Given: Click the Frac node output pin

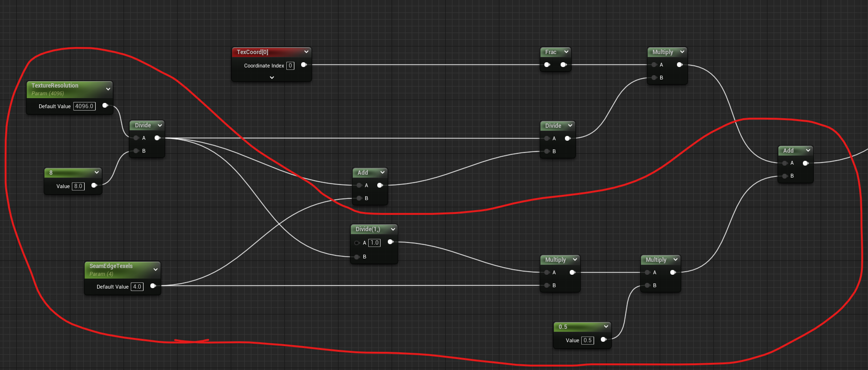Looking at the screenshot, I should pyautogui.click(x=564, y=65).
